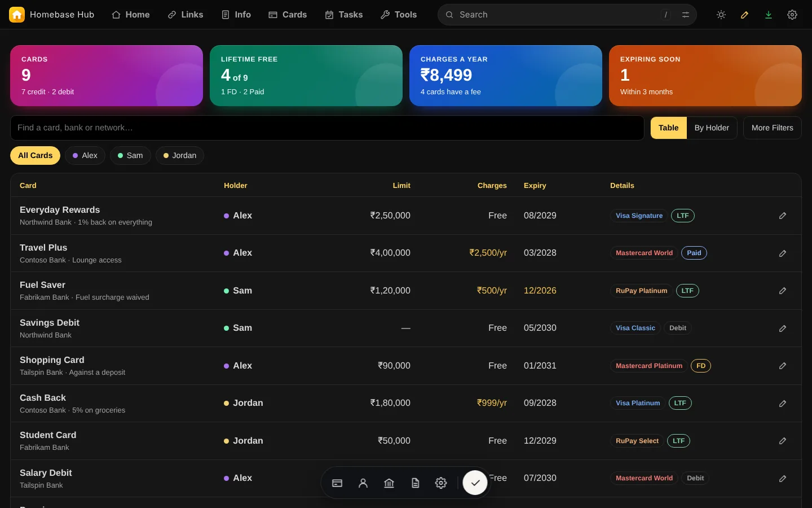Screen dimensions: 812x508
Task: Click the Homebase Hub house logo
Action: point(17,15)
